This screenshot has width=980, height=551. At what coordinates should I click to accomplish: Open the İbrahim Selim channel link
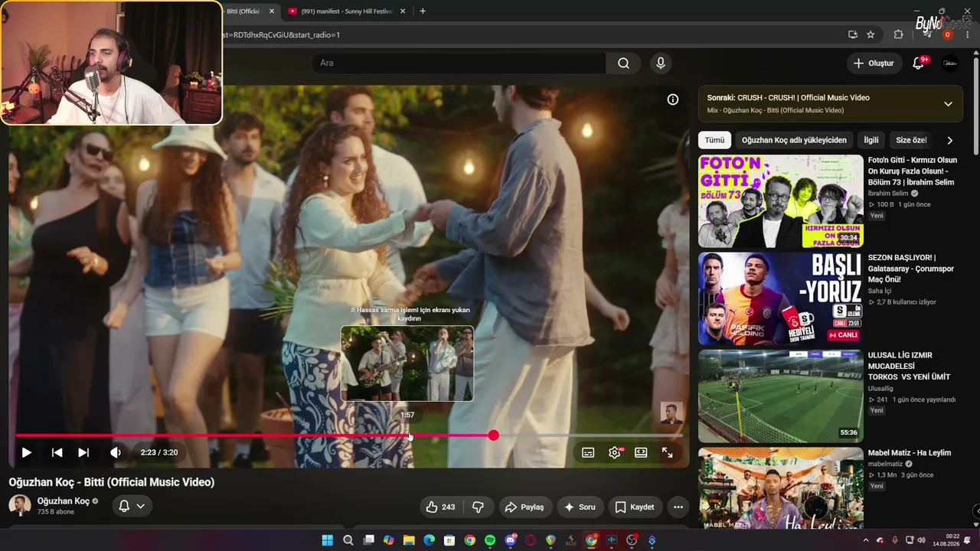(888, 194)
